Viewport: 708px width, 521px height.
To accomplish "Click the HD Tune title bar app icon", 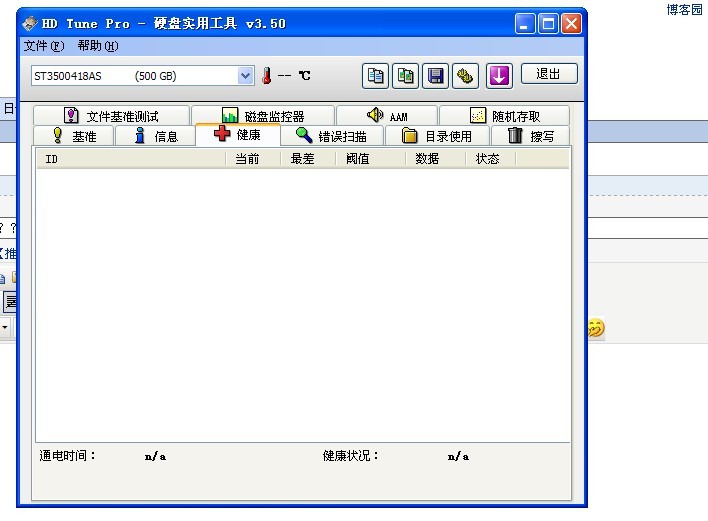I will [30, 23].
